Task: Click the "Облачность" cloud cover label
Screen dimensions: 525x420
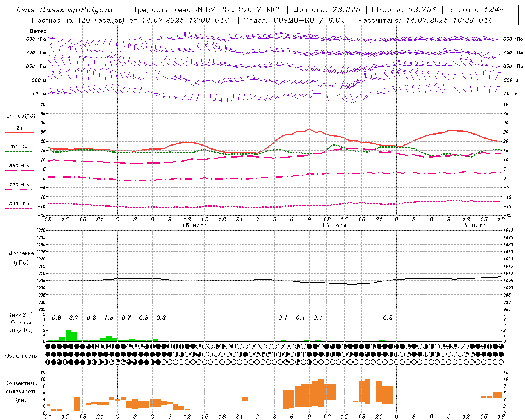Action: 21,356
